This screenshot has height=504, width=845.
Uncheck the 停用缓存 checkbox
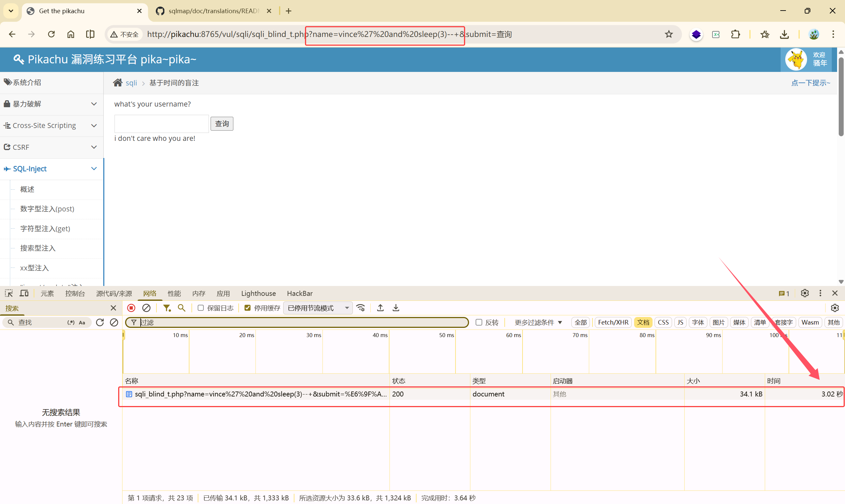coord(248,308)
